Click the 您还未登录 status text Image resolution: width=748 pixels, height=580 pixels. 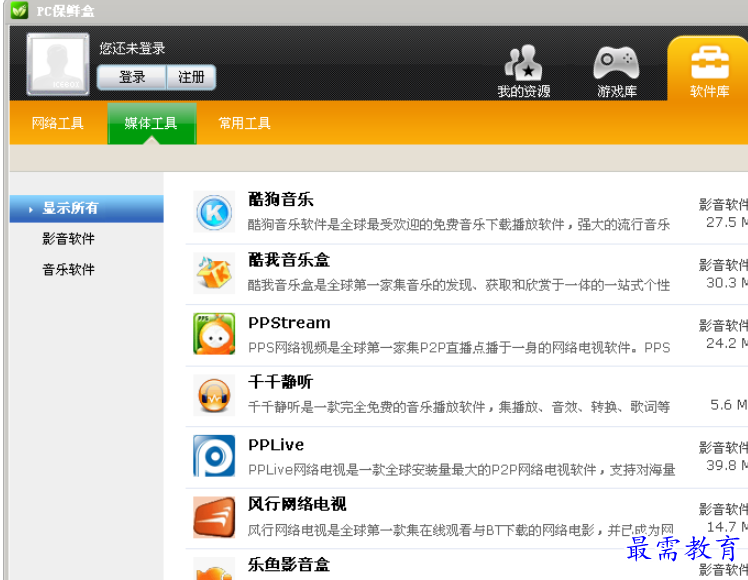tap(132, 48)
